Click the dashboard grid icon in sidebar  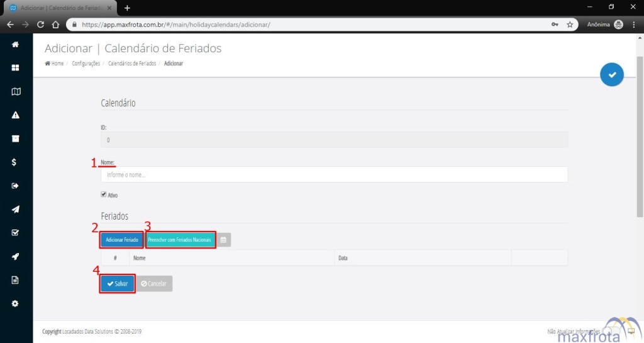tap(16, 68)
